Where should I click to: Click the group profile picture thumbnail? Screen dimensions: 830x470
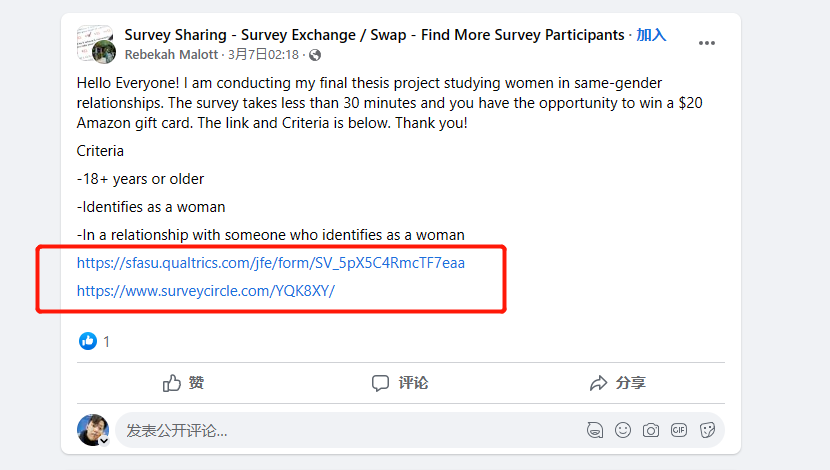[96, 43]
